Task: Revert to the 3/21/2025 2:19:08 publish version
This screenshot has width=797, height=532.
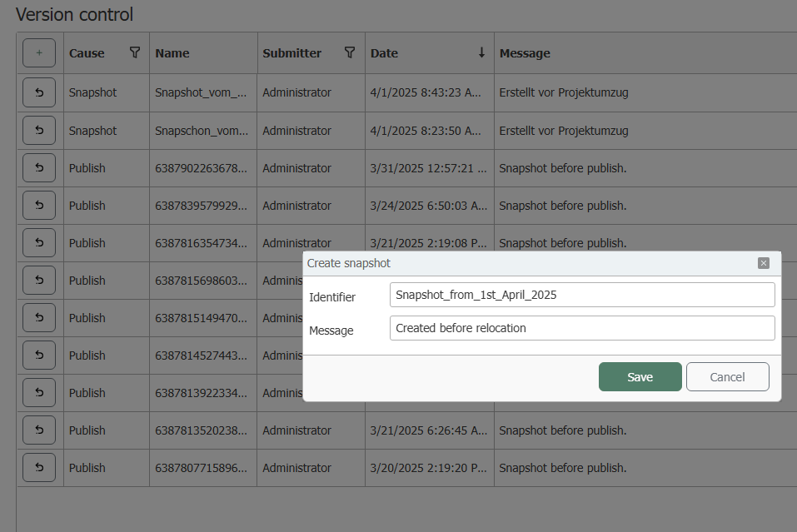Action: pos(39,243)
